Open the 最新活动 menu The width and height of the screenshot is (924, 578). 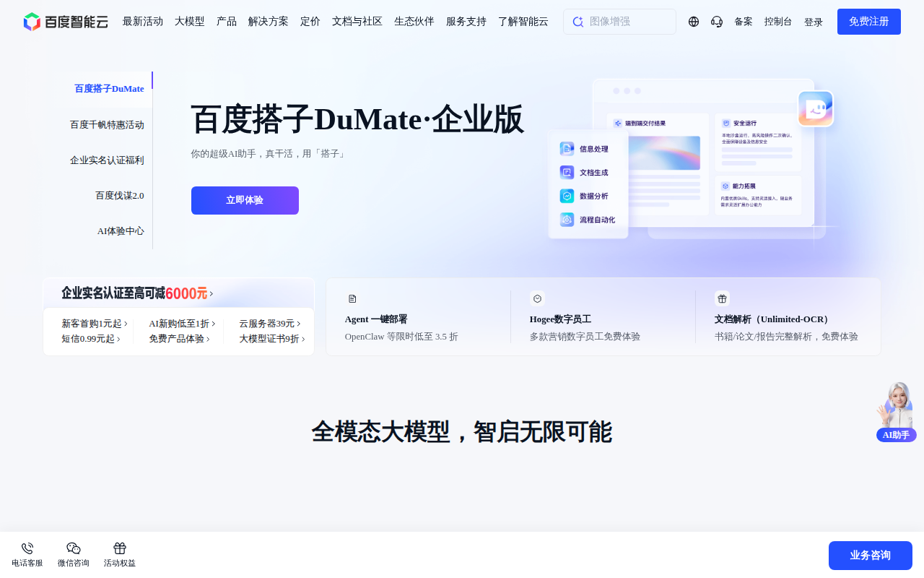click(143, 22)
